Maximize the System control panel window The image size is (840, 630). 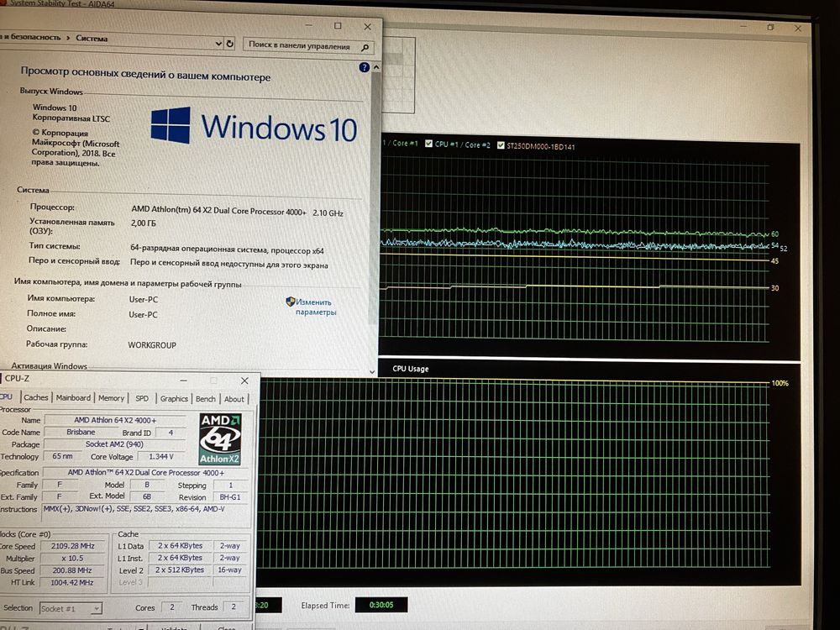pos(338,26)
